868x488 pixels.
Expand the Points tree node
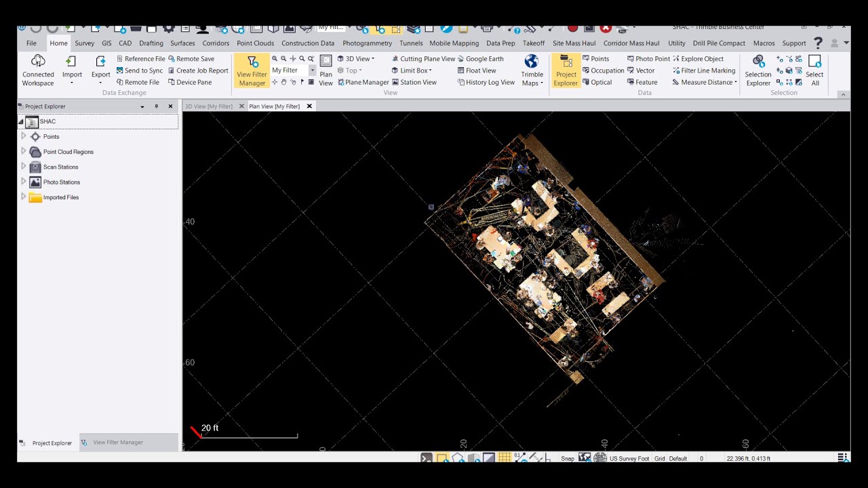click(24, 136)
